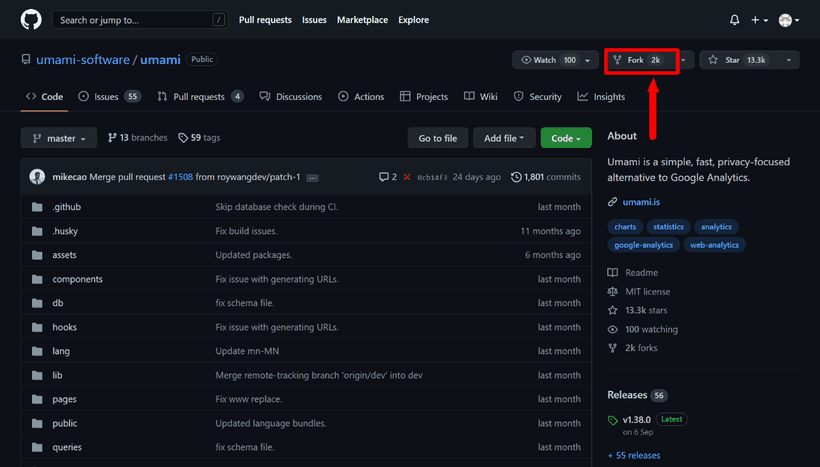
Task: Switch to the Code tab
Action: click(44, 97)
